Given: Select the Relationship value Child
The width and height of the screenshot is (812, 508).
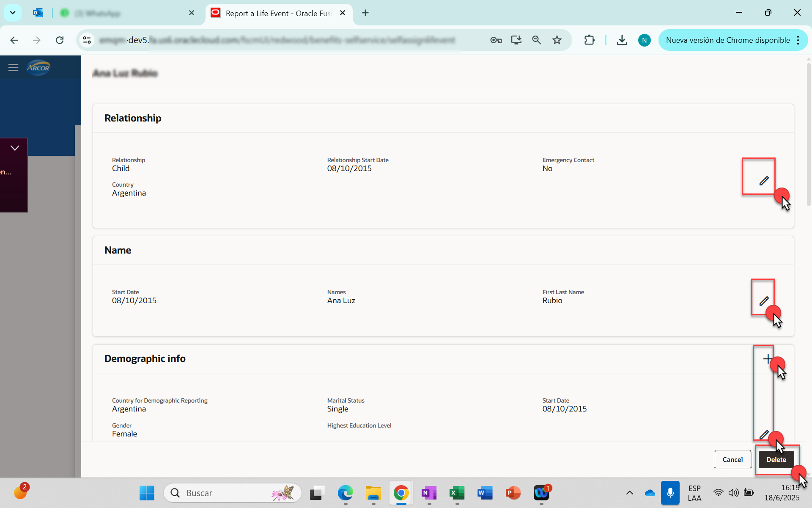Looking at the screenshot, I should [121, 168].
